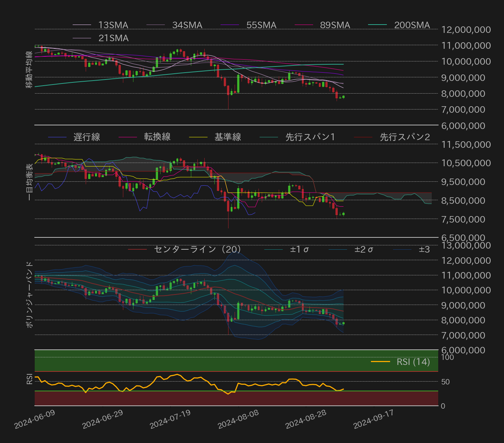Click the RSI (14) yellow line sample

(380, 362)
